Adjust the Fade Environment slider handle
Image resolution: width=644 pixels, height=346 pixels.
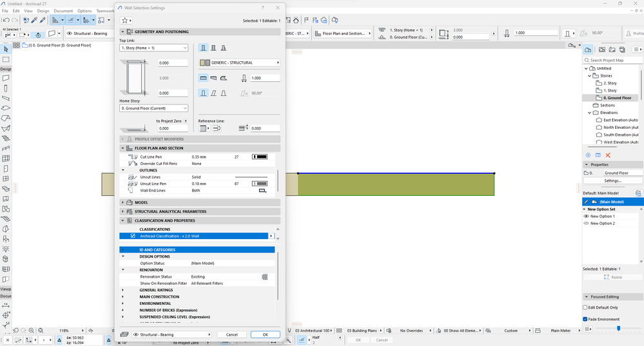618,329
